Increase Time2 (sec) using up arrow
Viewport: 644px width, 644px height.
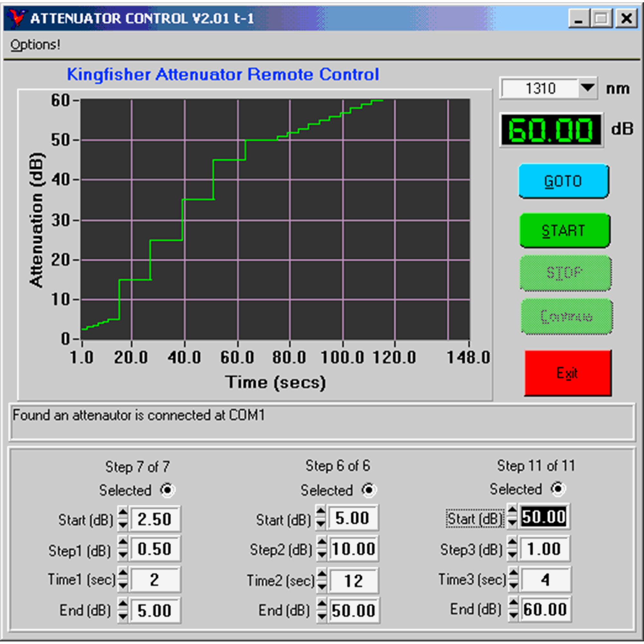(x=322, y=574)
